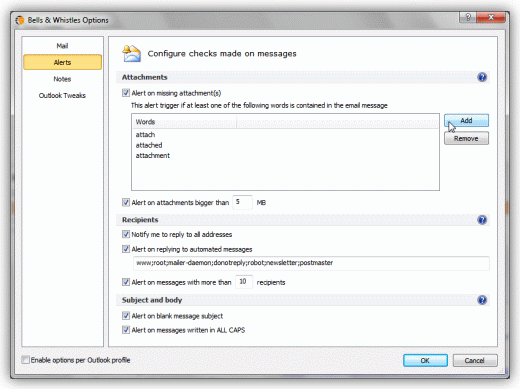This screenshot has width=520, height=389.
Task: Open the Mail settings page
Action: 62,46
